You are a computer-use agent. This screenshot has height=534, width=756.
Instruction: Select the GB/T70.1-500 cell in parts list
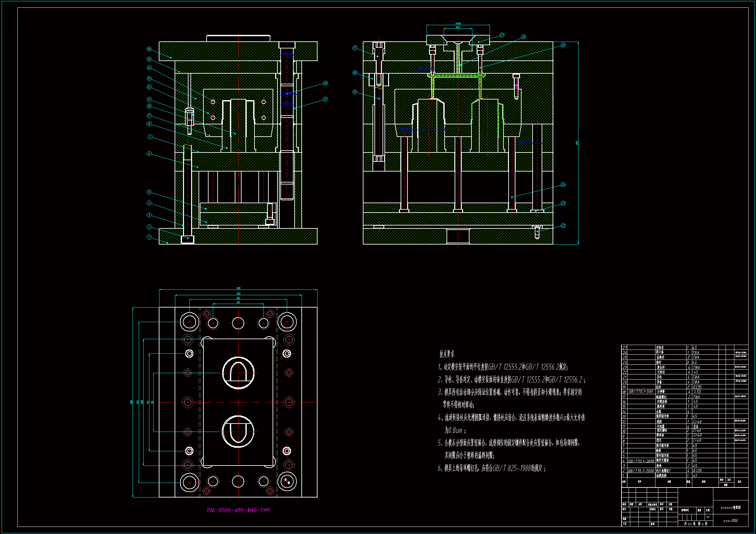click(x=641, y=392)
